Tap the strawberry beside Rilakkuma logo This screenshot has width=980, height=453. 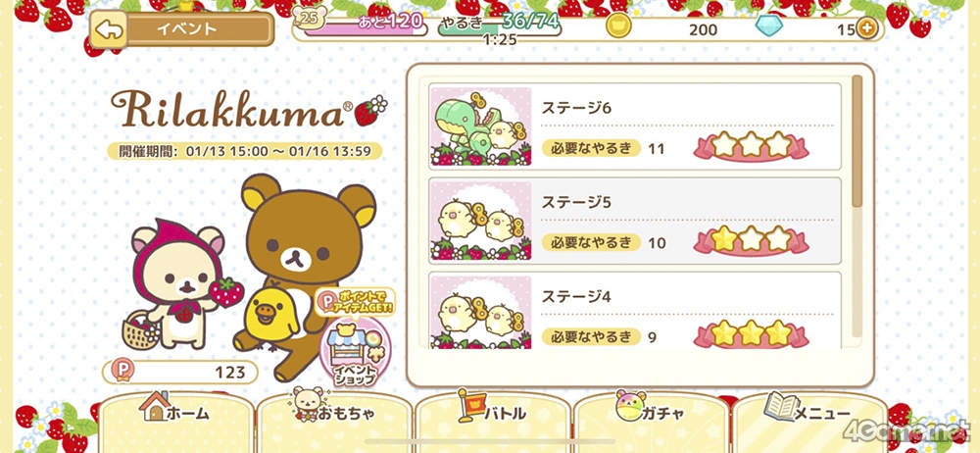pos(370,111)
